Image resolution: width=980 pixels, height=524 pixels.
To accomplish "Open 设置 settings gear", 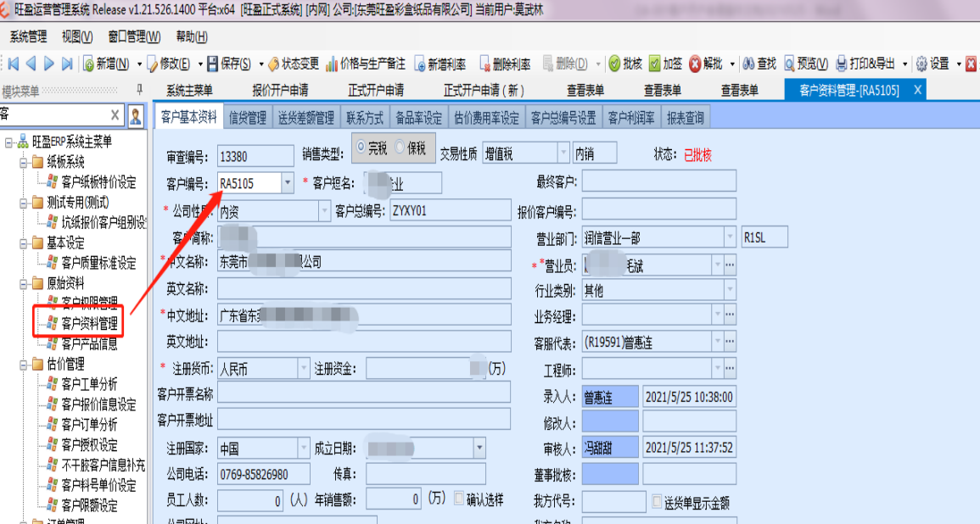I will 932,64.
